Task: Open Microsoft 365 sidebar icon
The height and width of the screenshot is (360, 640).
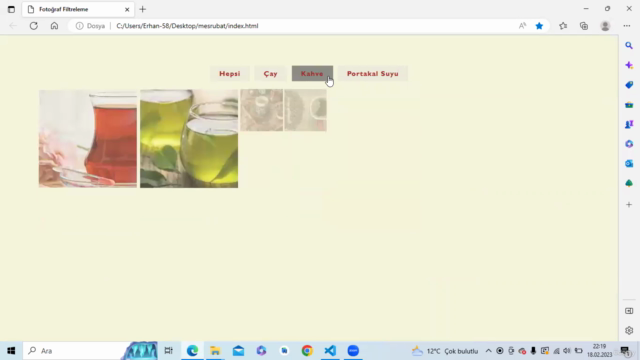Action: pyautogui.click(x=629, y=144)
